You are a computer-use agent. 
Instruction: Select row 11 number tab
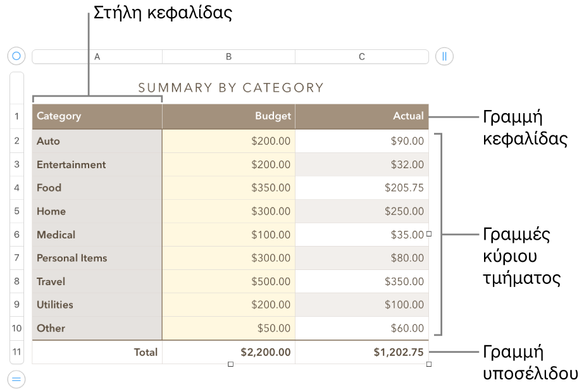(17, 352)
